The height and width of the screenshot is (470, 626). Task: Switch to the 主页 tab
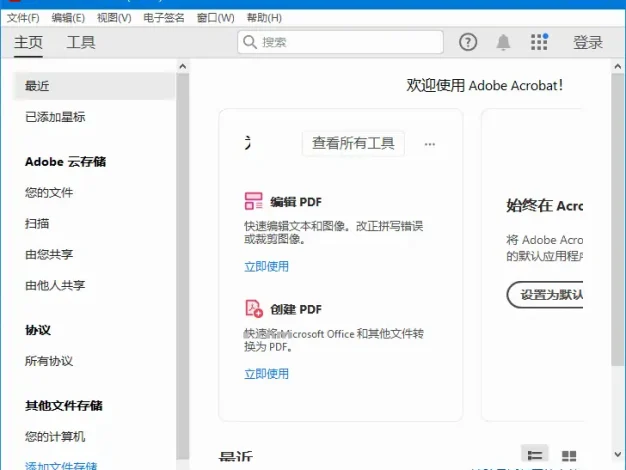[28, 42]
